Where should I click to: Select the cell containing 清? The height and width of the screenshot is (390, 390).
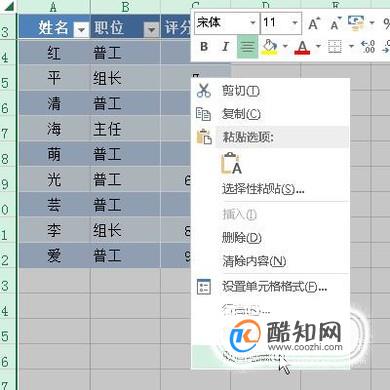(x=54, y=103)
